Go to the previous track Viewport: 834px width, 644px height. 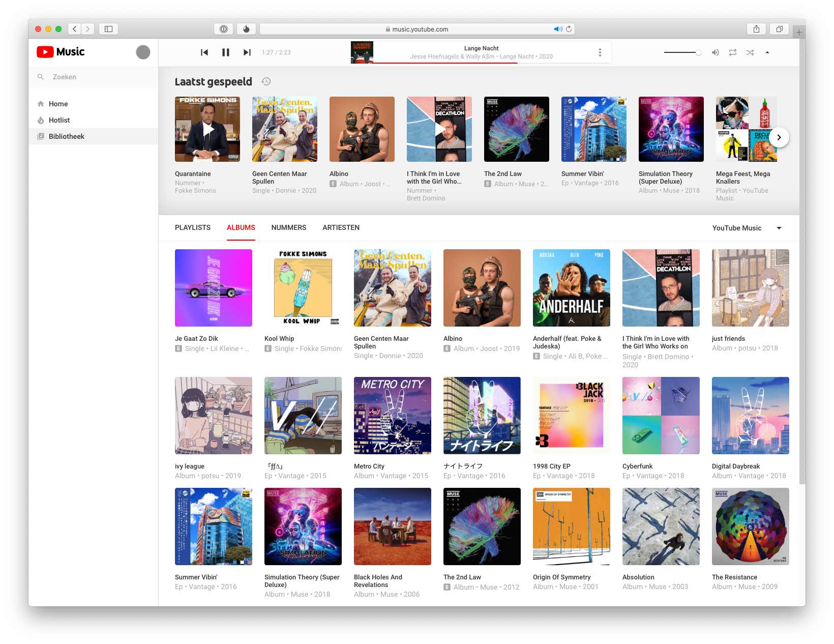(204, 52)
